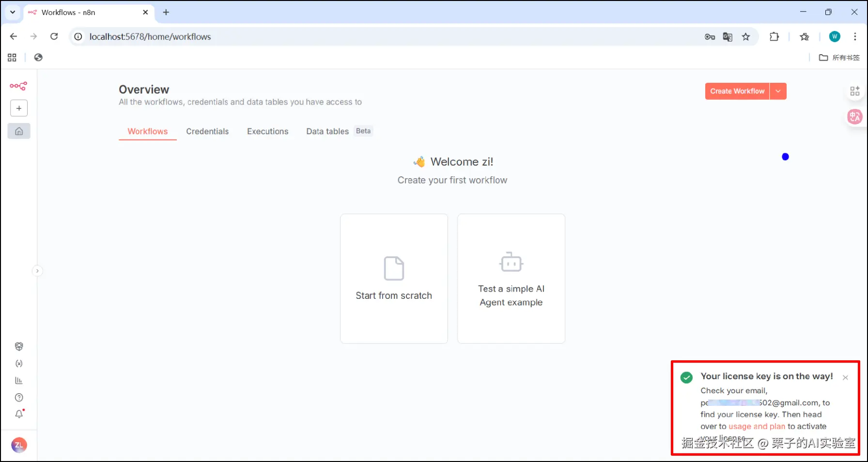Click the n8n logo in the sidebar
This screenshot has height=462, width=868.
click(18, 86)
